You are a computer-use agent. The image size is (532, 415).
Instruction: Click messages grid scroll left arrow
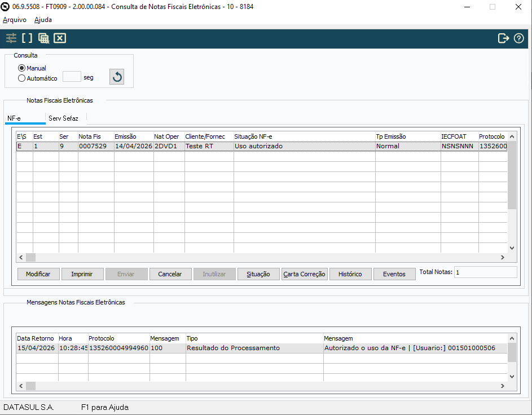pos(21,386)
